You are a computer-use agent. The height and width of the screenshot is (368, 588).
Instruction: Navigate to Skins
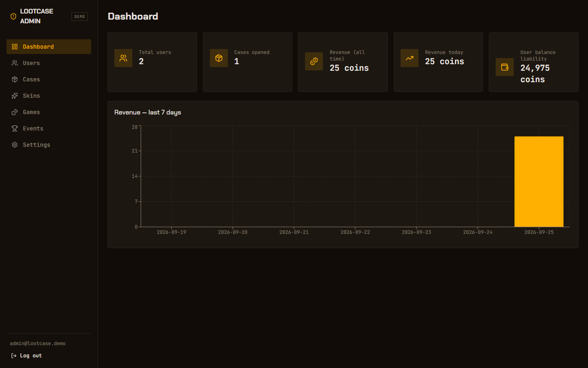coord(49,96)
